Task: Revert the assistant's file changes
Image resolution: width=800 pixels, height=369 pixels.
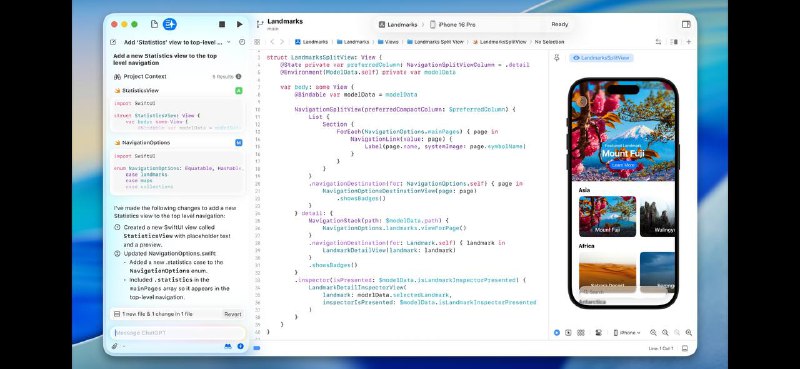Action: (x=233, y=314)
